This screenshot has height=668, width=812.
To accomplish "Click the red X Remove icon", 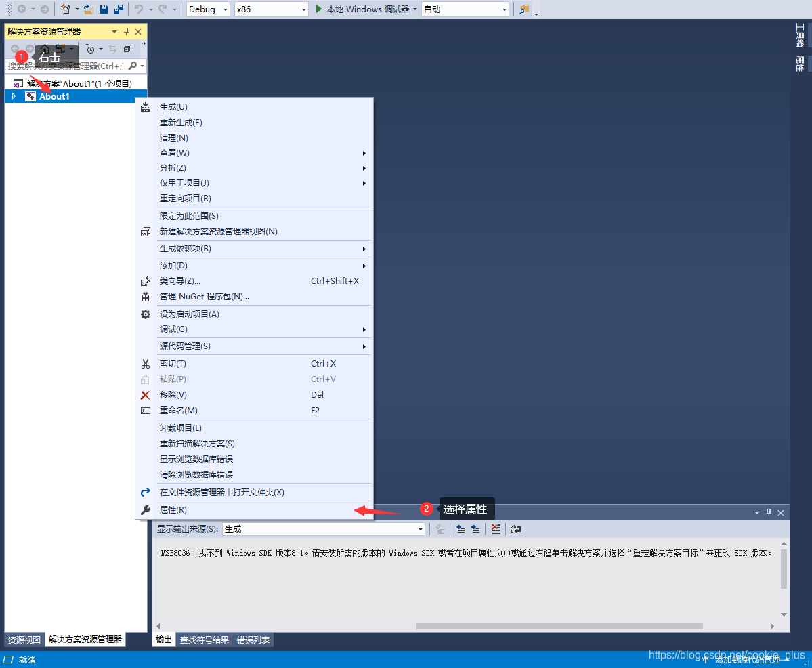I will click(145, 395).
